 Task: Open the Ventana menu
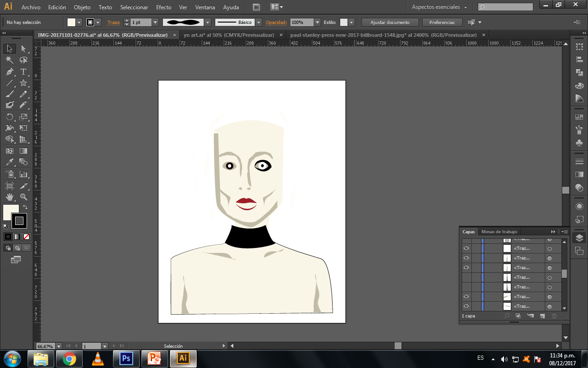(x=204, y=7)
